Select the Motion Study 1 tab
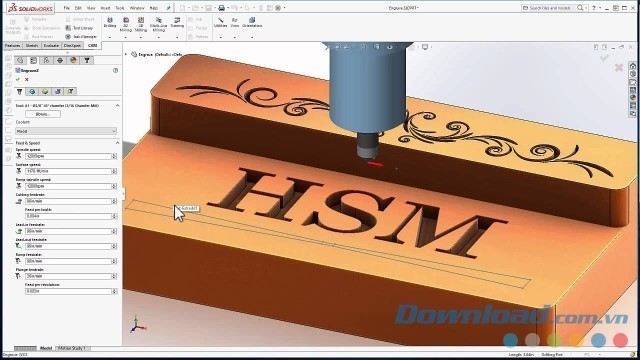The image size is (640, 360). (x=72, y=348)
